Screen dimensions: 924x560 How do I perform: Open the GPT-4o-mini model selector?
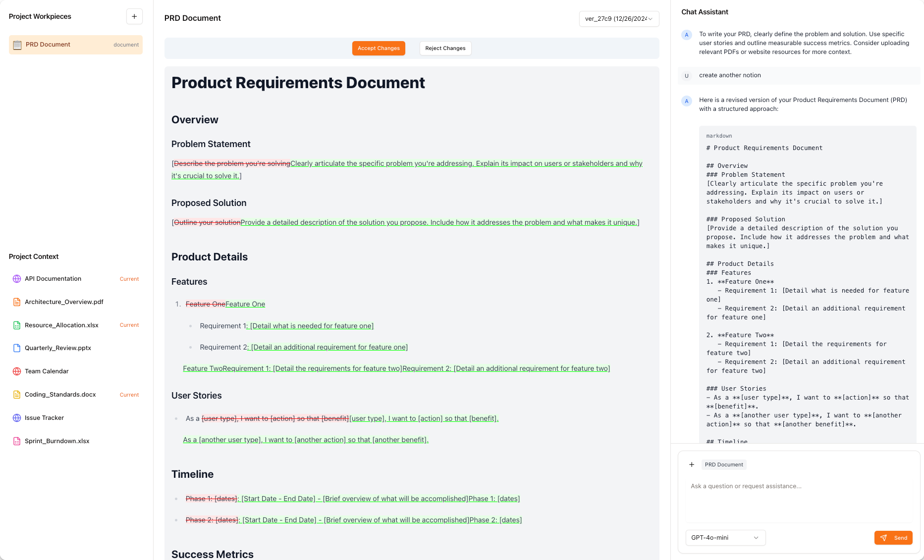(x=725, y=538)
